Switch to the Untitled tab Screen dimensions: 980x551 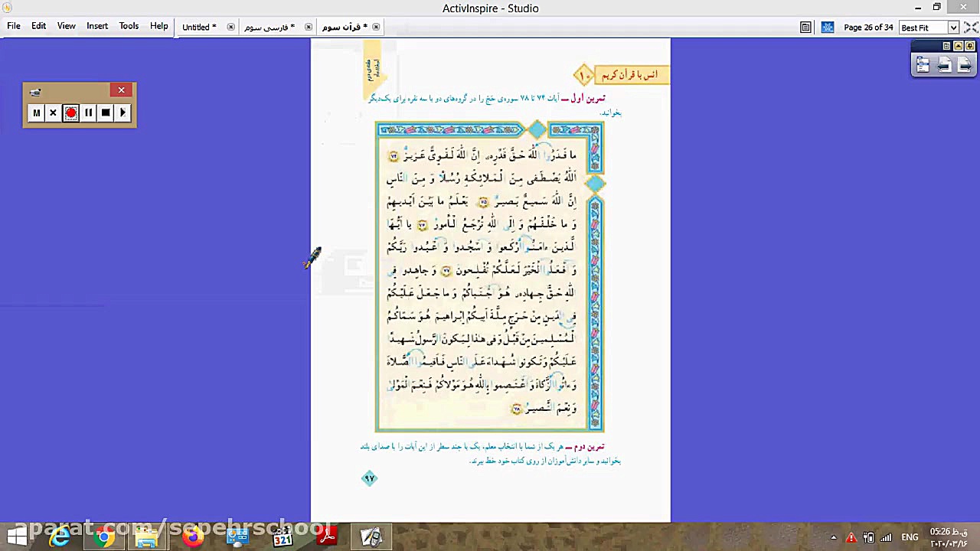click(x=198, y=26)
